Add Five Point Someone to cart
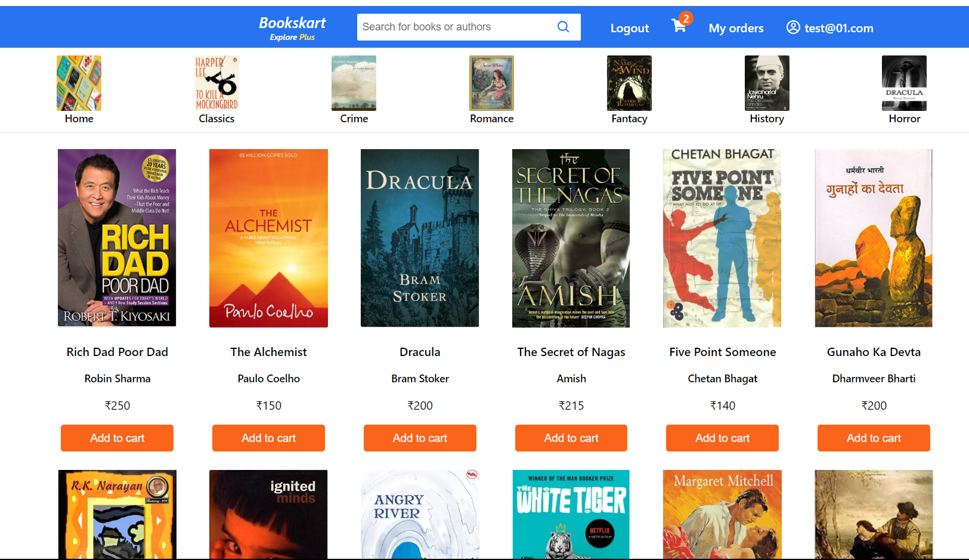969x560 pixels. [x=722, y=438]
